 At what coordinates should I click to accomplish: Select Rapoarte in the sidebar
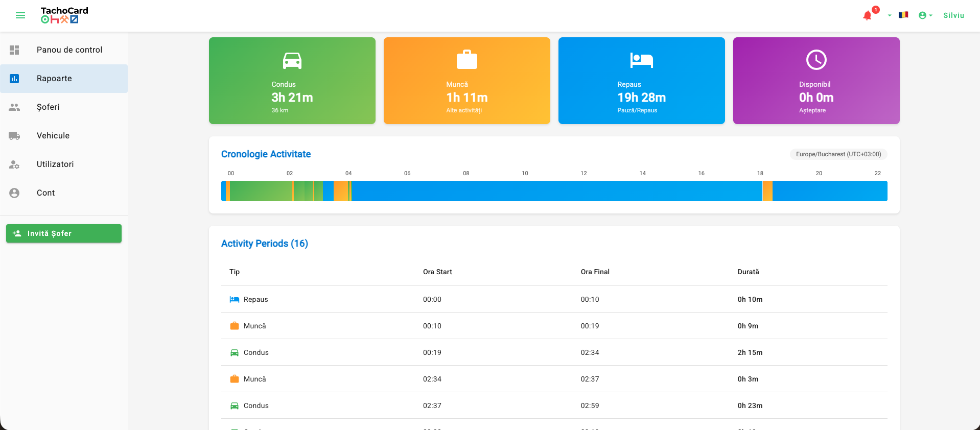64,79
